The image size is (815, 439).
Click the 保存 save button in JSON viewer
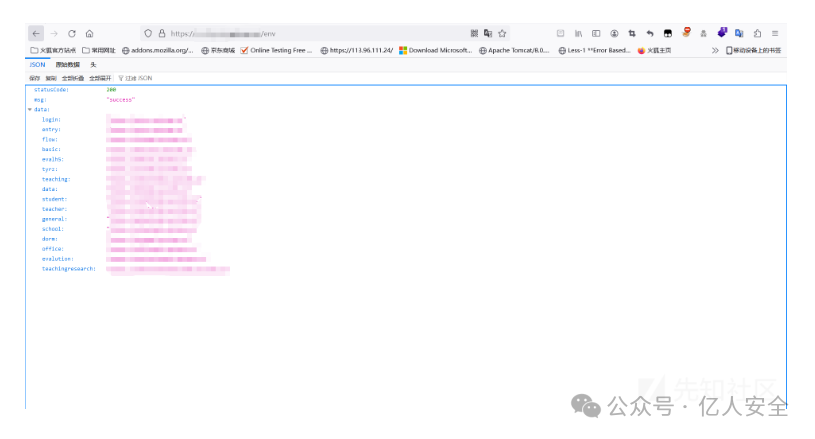pyautogui.click(x=35, y=77)
